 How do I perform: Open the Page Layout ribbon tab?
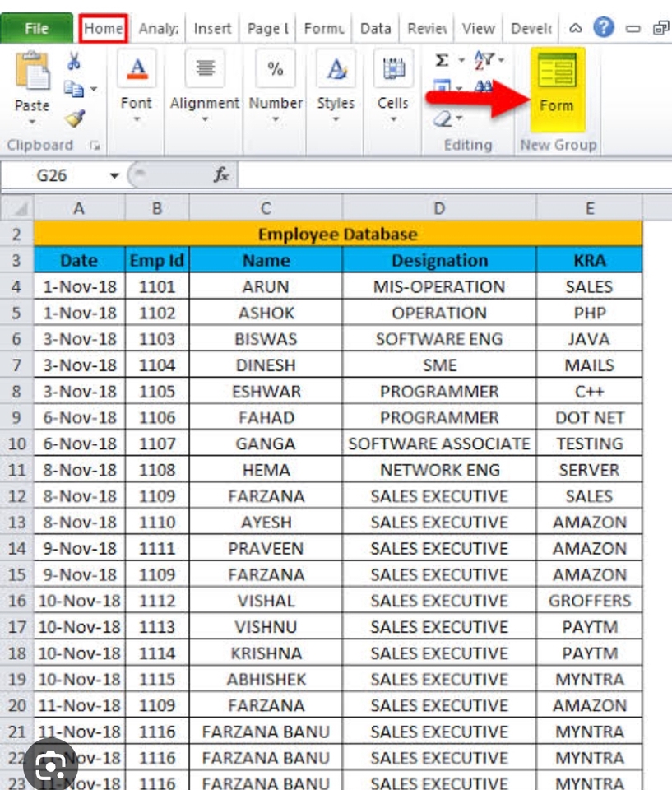tap(267, 28)
